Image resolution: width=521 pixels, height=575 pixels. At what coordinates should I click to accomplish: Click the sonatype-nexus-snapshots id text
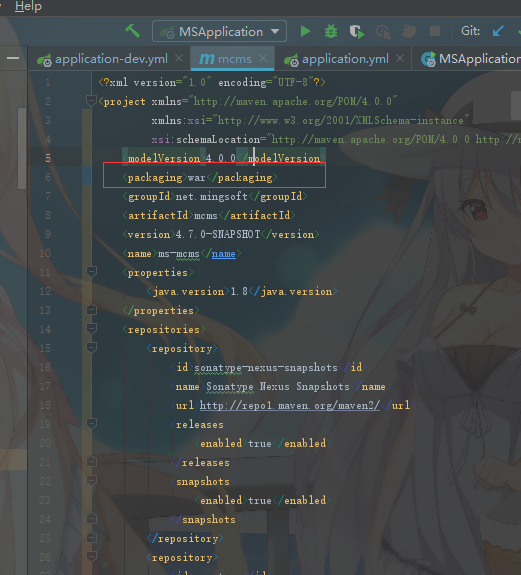(x=266, y=367)
